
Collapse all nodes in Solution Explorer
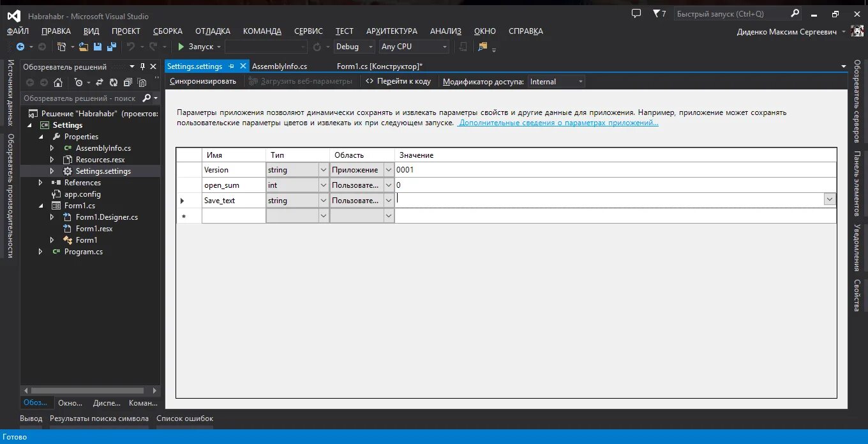(x=128, y=82)
